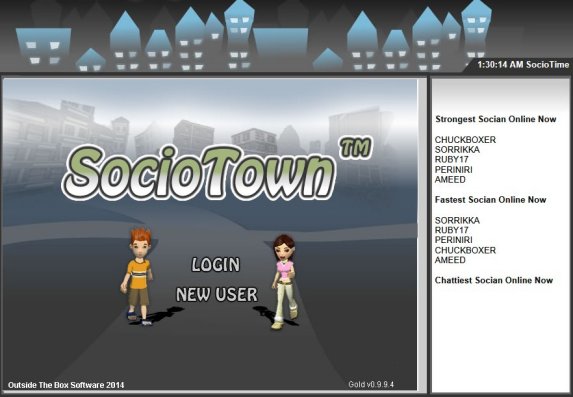Viewport: 573px width, 397px height.
Task: Click AMEED in the Fastest Socian list
Action: pos(450,260)
